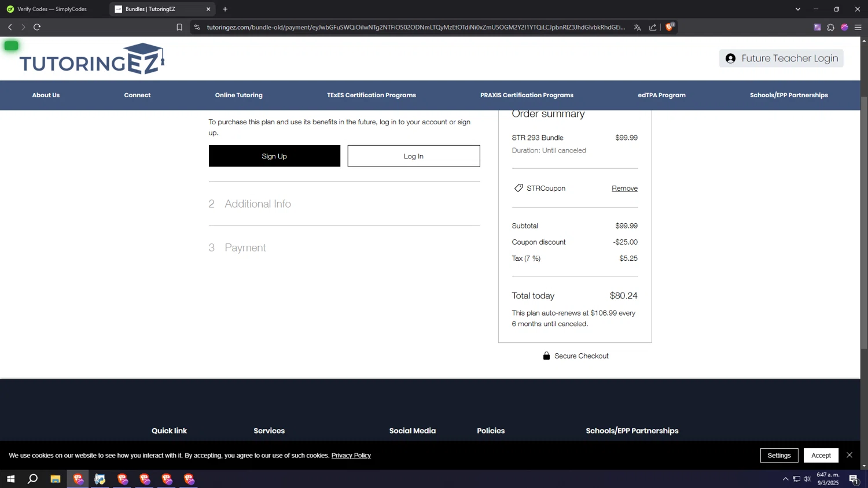The width and height of the screenshot is (868, 488).
Task: Open Windows taskbar search
Action: [x=33, y=479]
